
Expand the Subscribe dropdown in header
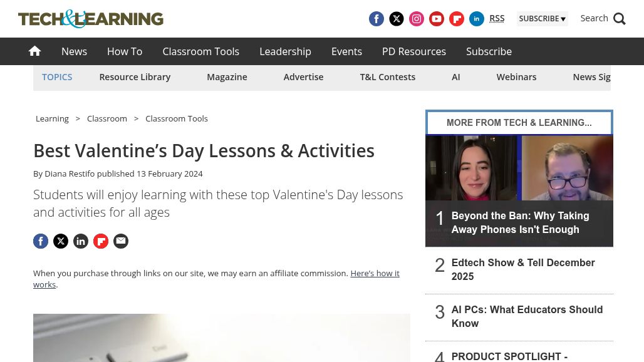(542, 19)
